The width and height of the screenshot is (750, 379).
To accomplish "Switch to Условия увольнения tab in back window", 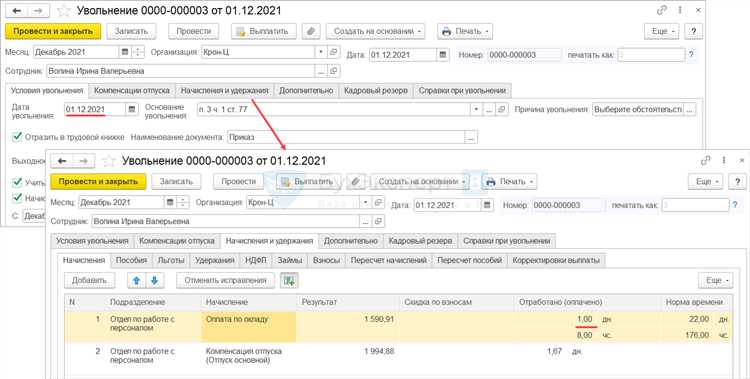I will pyautogui.click(x=47, y=90).
